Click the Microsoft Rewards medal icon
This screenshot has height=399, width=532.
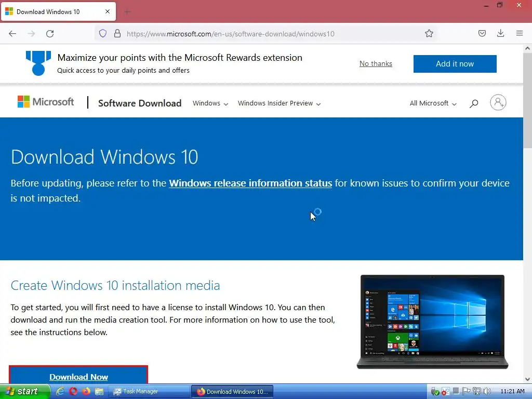coord(38,63)
